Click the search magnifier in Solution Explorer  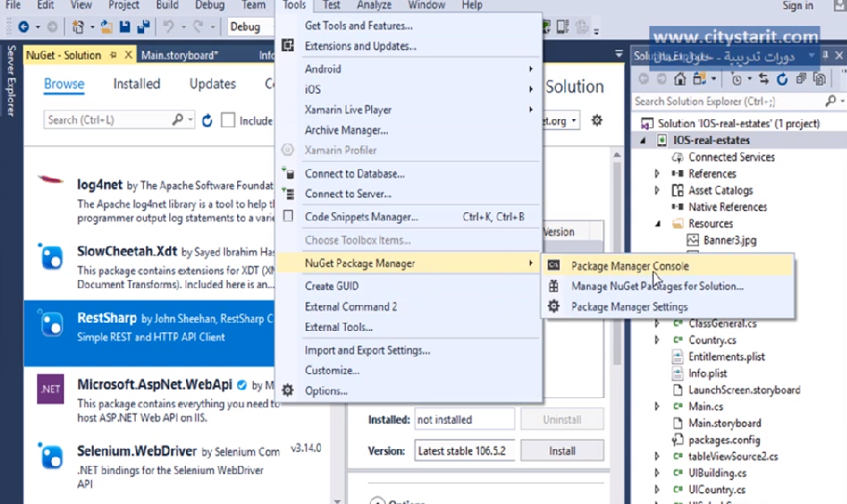(x=831, y=100)
